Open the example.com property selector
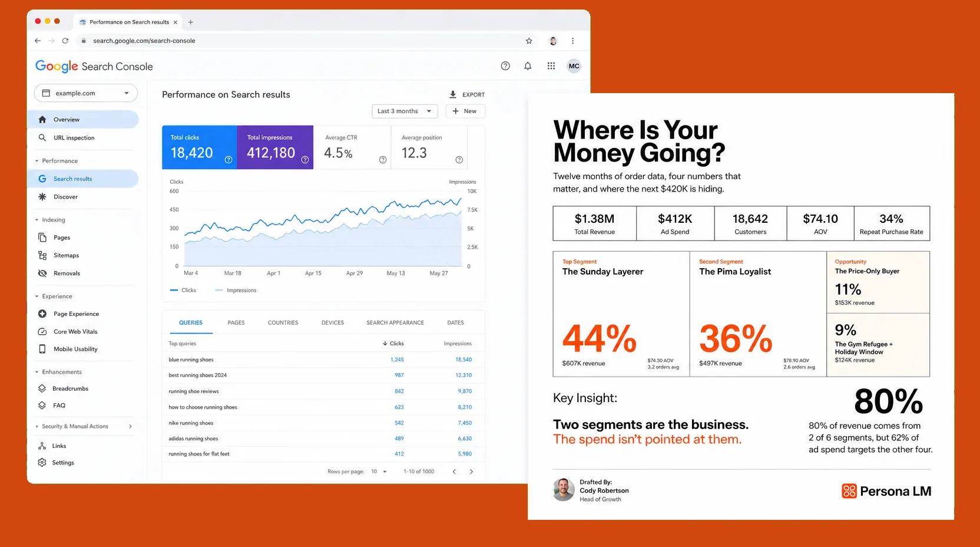 click(86, 93)
